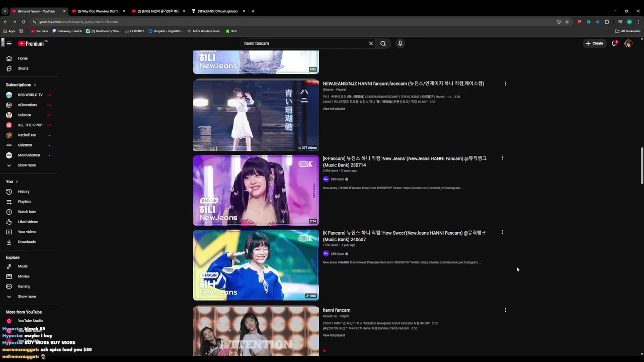Go back to the previous page
This screenshot has height=362, width=644.
tap(6, 22)
